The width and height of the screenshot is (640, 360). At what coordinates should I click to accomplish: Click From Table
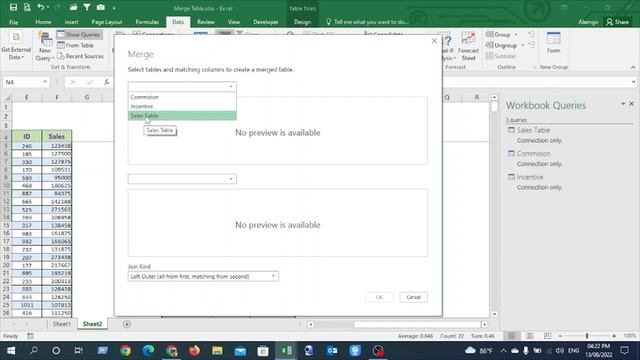pos(76,45)
